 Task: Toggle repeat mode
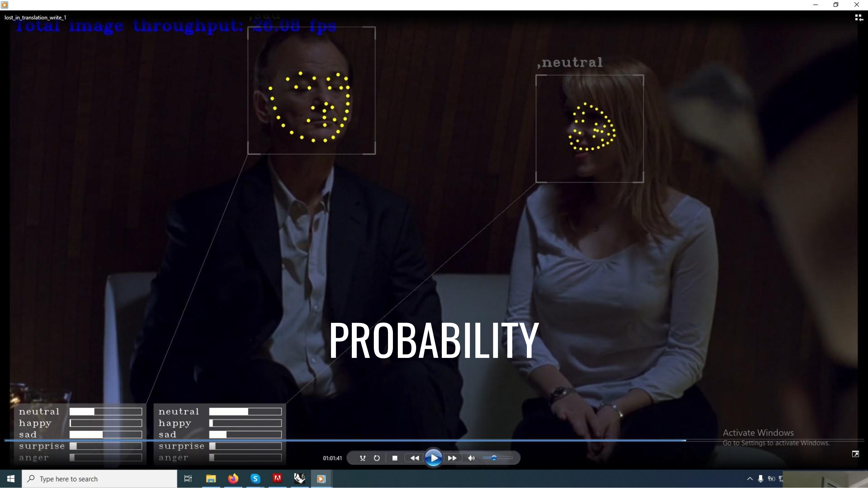[377, 458]
